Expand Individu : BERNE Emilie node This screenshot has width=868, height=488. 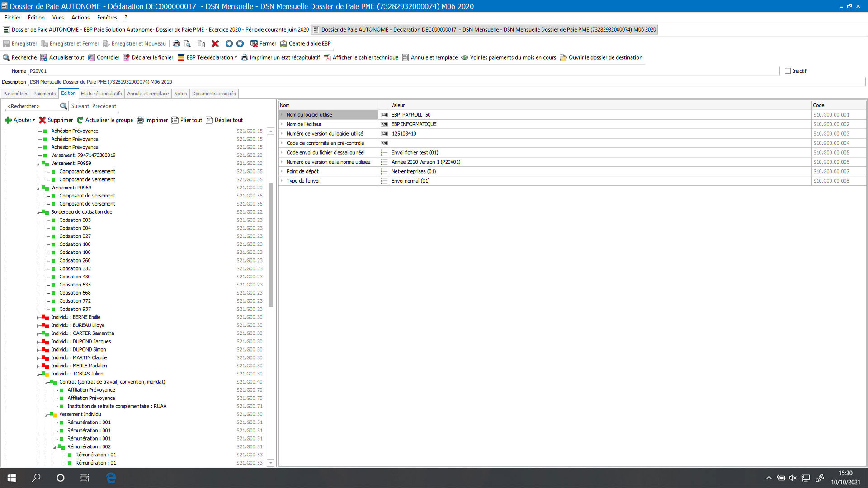(x=38, y=318)
